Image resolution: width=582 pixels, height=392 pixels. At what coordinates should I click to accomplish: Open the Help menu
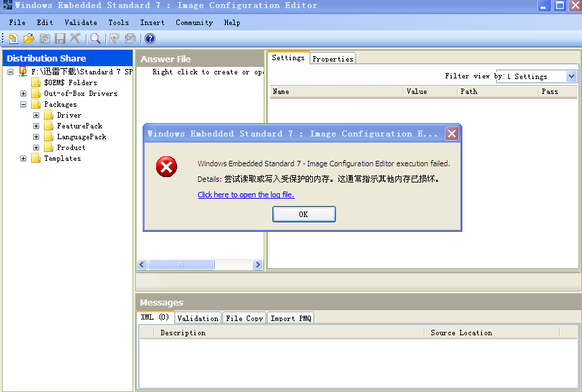[232, 23]
